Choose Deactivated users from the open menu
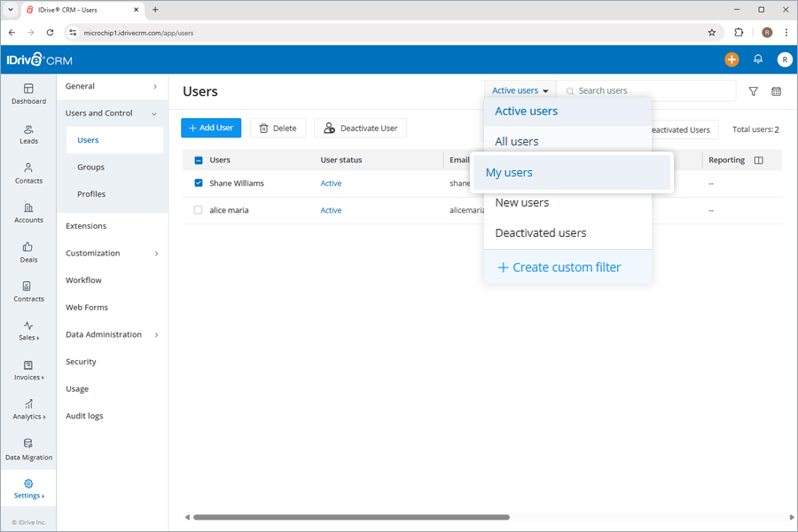The height and width of the screenshot is (532, 798). click(x=539, y=232)
